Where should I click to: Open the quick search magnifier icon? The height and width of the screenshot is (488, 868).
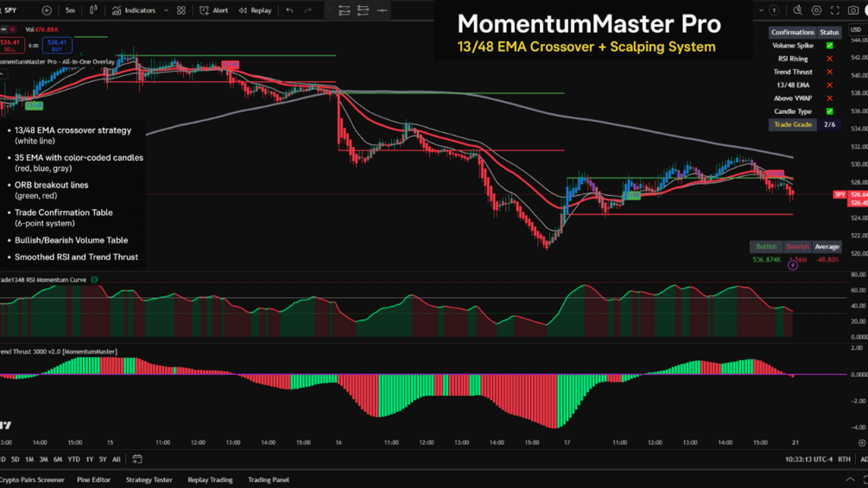(x=798, y=10)
